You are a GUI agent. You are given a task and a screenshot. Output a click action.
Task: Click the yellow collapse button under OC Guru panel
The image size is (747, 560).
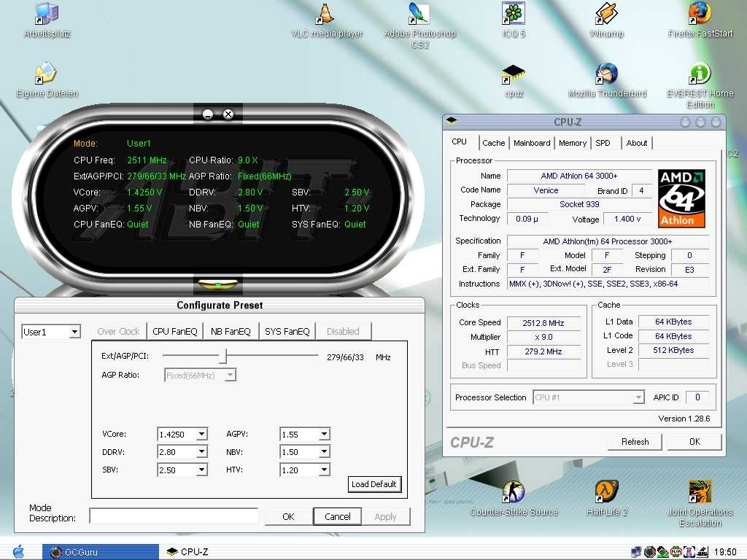(218, 285)
